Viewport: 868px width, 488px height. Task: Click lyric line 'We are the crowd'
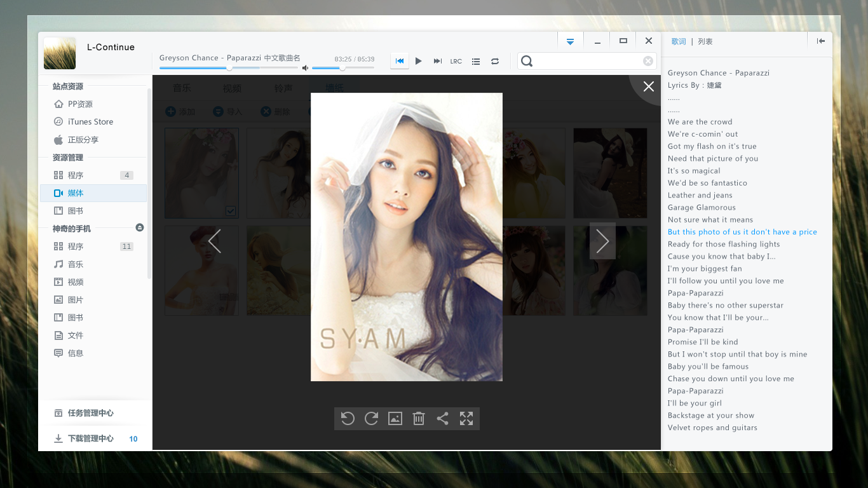tap(700, 122)
